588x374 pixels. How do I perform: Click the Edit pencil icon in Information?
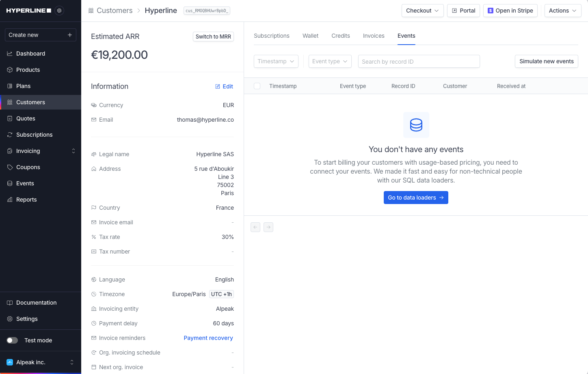(218, 86)
